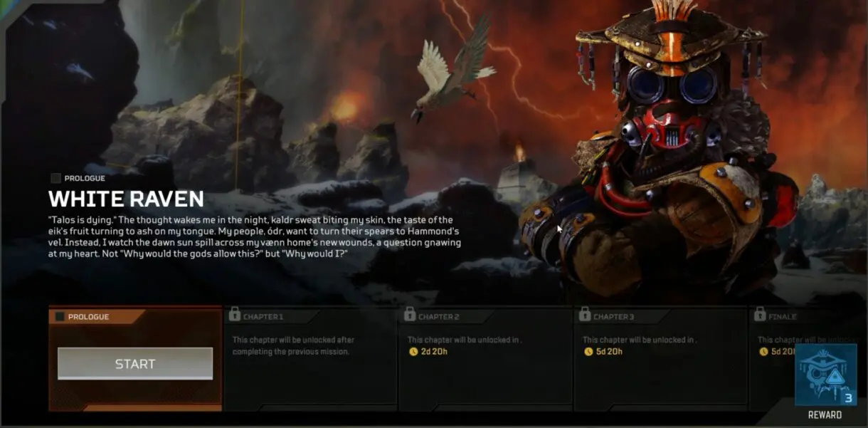Click the padlock icon on Chapter 3
Viewport: 868px width, 428px height.
pos(584,313)
